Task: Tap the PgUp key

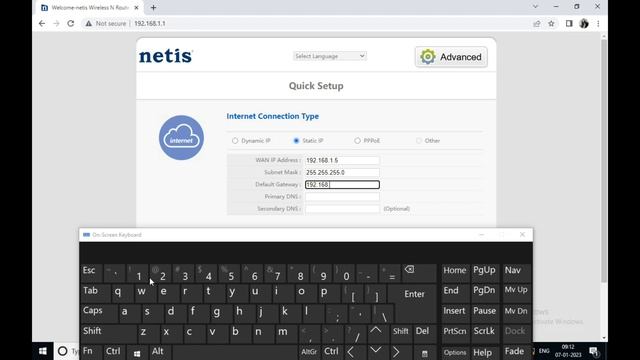Action: [x=485, y=273]
